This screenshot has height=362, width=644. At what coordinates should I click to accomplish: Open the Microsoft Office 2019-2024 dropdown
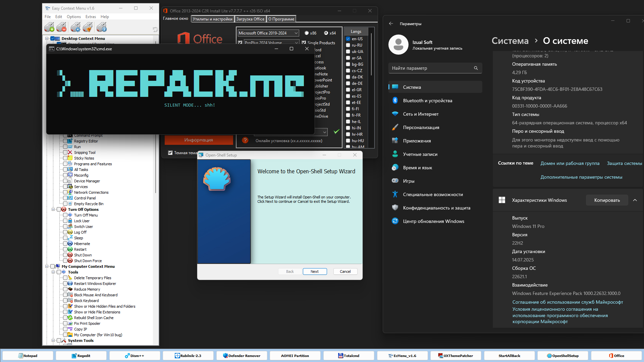click(268, 33)
